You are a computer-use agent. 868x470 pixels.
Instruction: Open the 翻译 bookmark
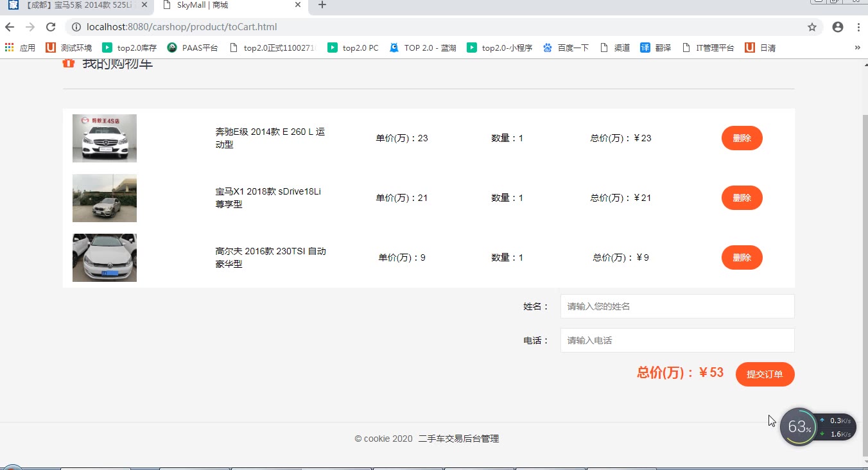point(655,48)
